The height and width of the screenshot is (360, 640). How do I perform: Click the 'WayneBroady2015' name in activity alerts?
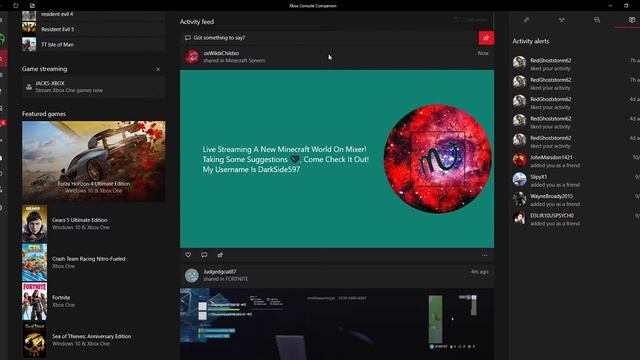coord(551,196)
